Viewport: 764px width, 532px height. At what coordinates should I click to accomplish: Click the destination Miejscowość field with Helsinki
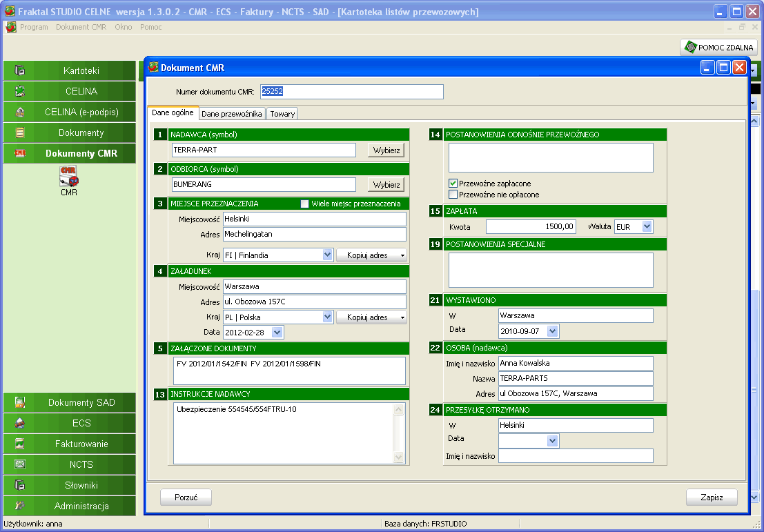point(314,219)
